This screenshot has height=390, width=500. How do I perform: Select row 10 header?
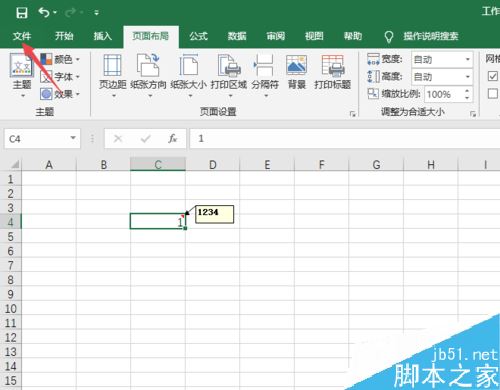tap(11, 308)
